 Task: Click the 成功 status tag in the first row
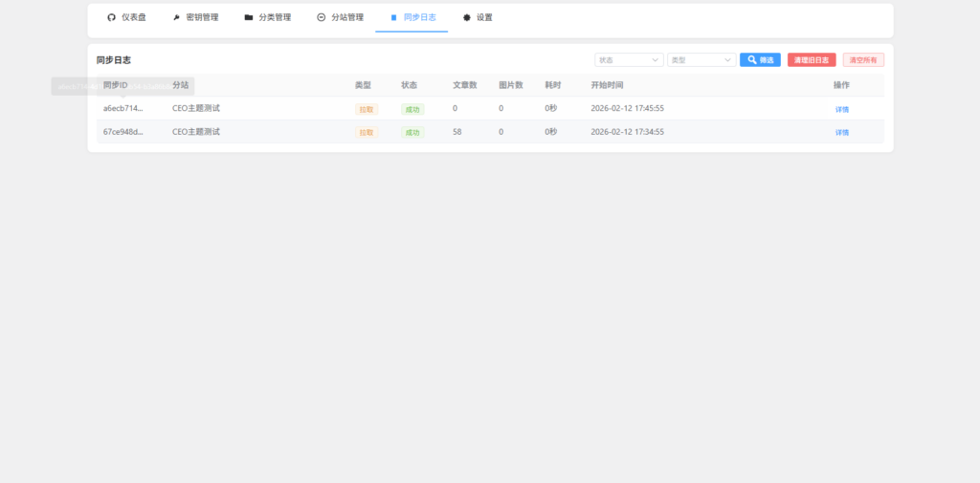(x=412, y=109)
